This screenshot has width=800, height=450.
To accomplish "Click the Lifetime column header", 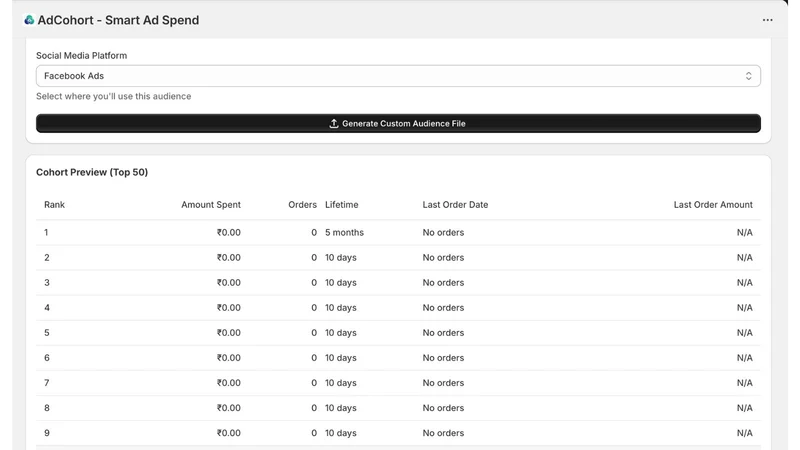I will [x=342, y=205].
